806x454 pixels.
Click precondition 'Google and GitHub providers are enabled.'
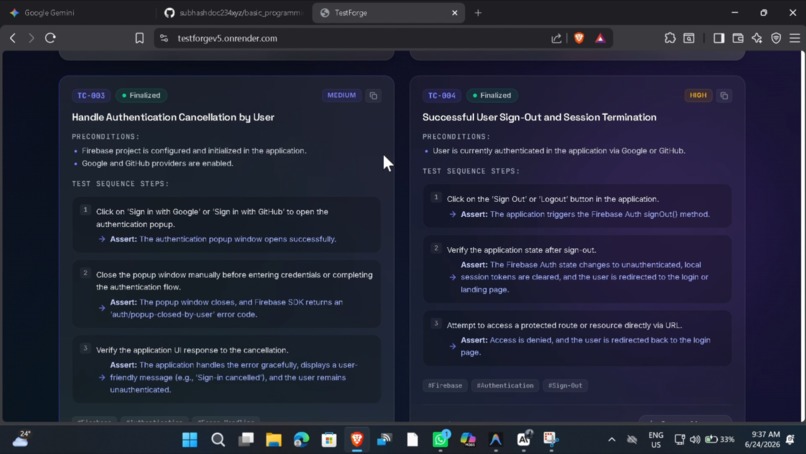[157, 164]
